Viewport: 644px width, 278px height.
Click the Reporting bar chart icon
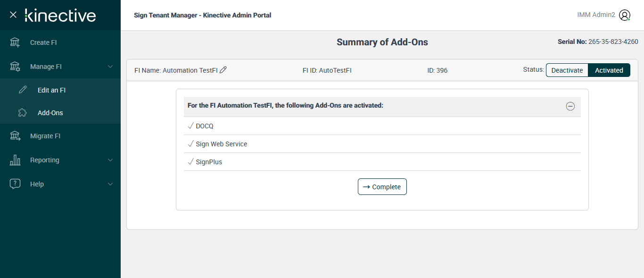(x=15, y=160)
